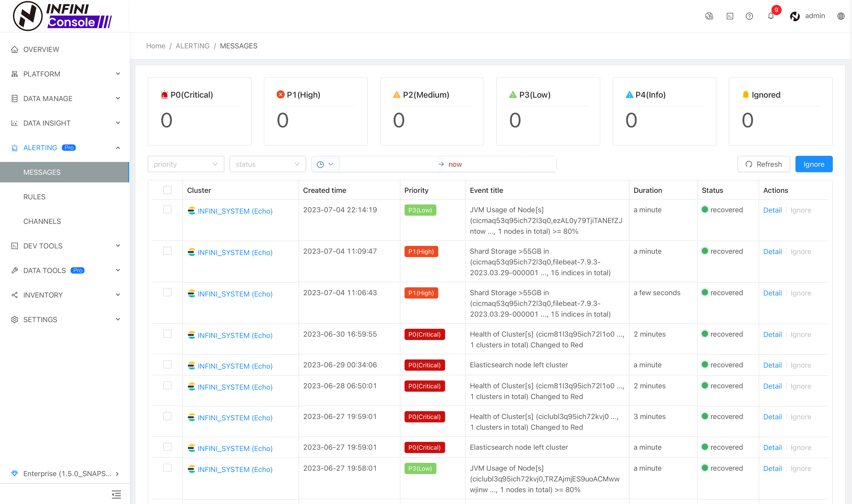Click the blue Ignore button

click(x=814, y=164)
